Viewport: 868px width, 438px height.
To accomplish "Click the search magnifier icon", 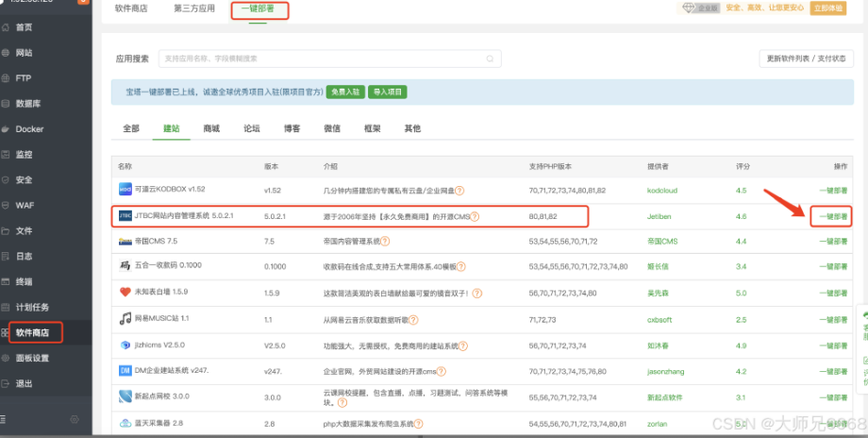I will [490, 59].
